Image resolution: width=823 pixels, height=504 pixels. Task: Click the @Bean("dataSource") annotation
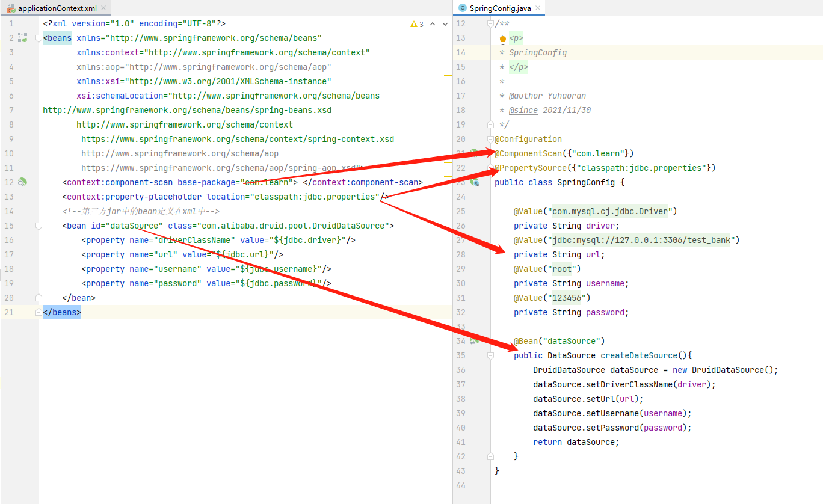click(559, 341)
